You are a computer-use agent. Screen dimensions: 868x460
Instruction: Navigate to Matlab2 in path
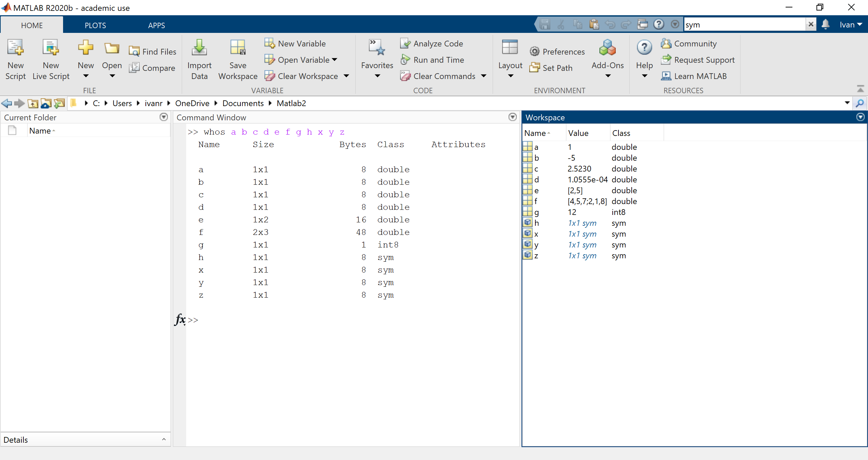pyautogui.click(x=291, y=103)
